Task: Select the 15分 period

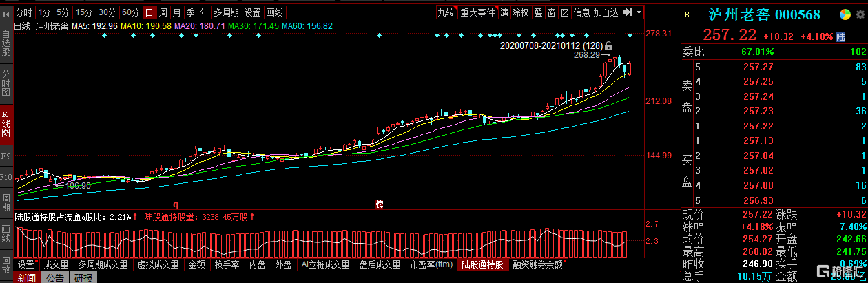Action: 83,12
